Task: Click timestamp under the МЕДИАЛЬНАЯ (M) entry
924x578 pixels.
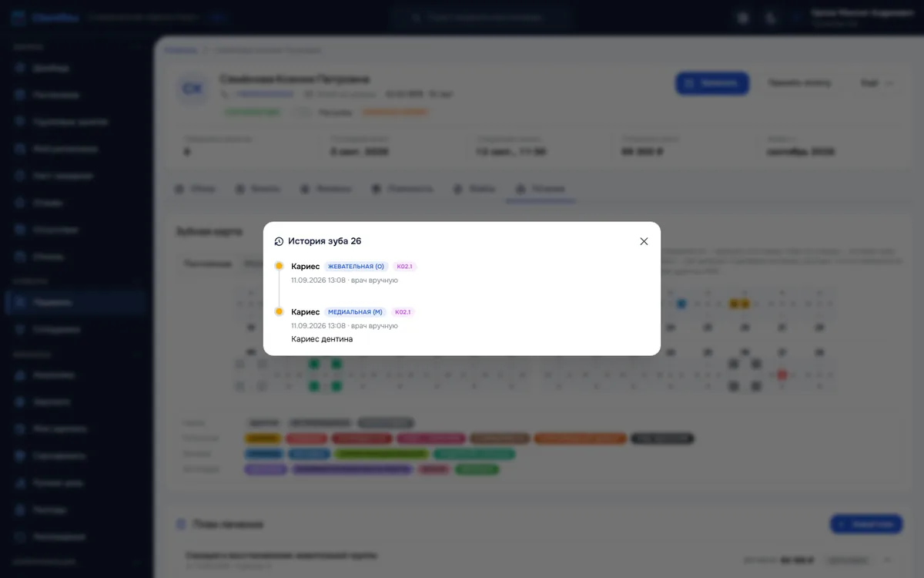Action: (x=344, y=326)
